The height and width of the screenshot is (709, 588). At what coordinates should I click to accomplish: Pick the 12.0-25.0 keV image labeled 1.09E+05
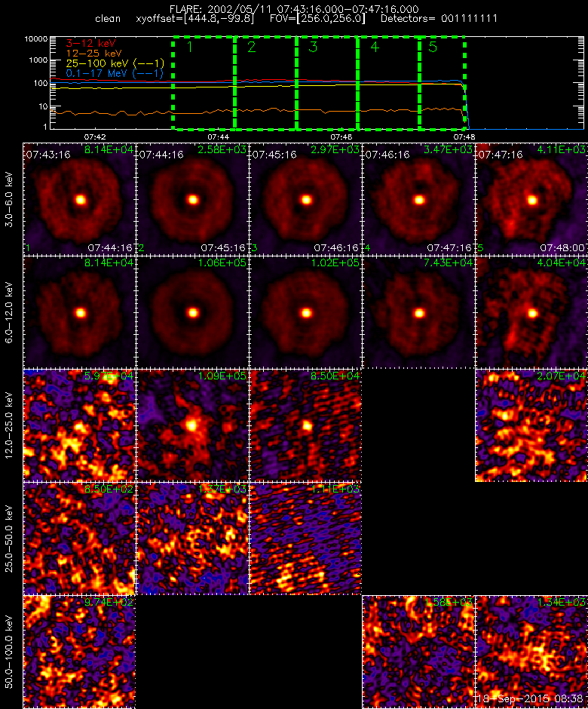pos(192,425)
